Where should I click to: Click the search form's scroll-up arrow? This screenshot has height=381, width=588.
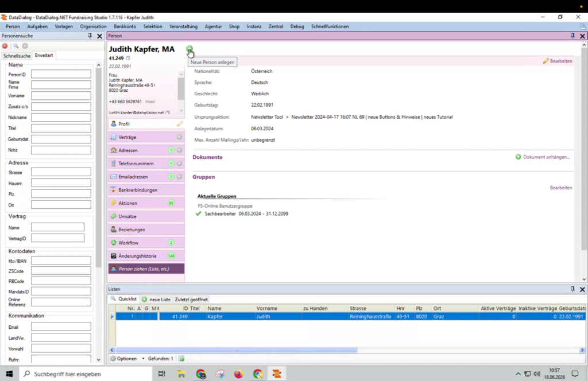99,65
